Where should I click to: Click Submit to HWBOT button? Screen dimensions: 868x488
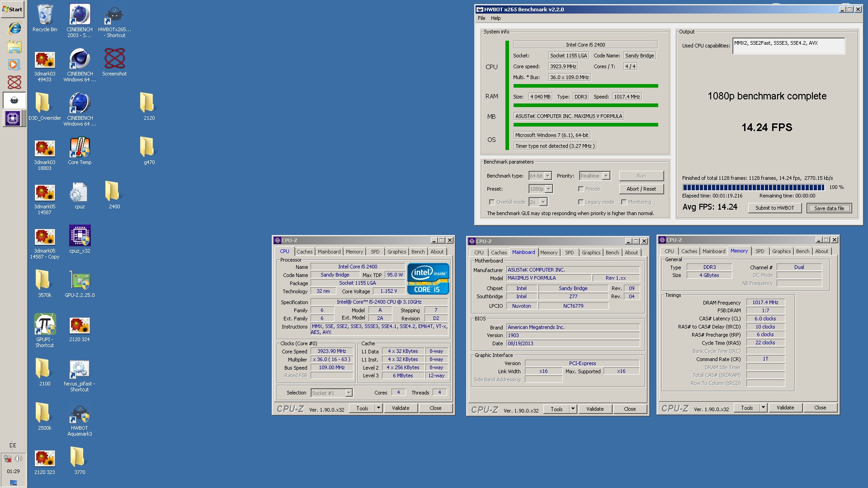pyautogui.click(x=774, y=208)
